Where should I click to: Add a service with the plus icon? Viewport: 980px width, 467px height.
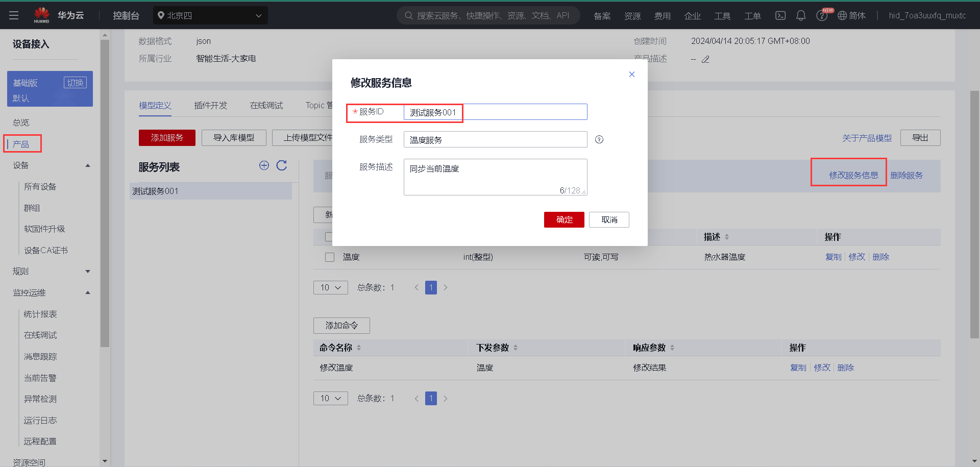coord(264,165)
